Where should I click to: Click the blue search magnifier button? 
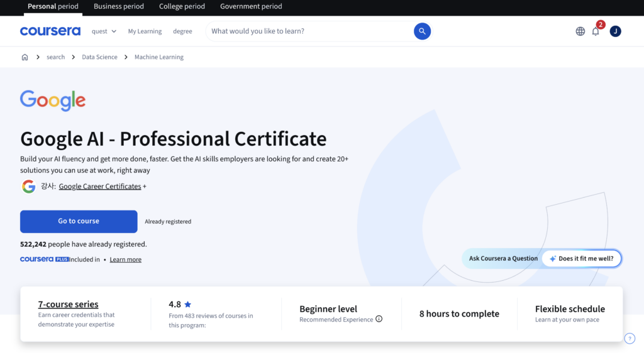(422, 31)
